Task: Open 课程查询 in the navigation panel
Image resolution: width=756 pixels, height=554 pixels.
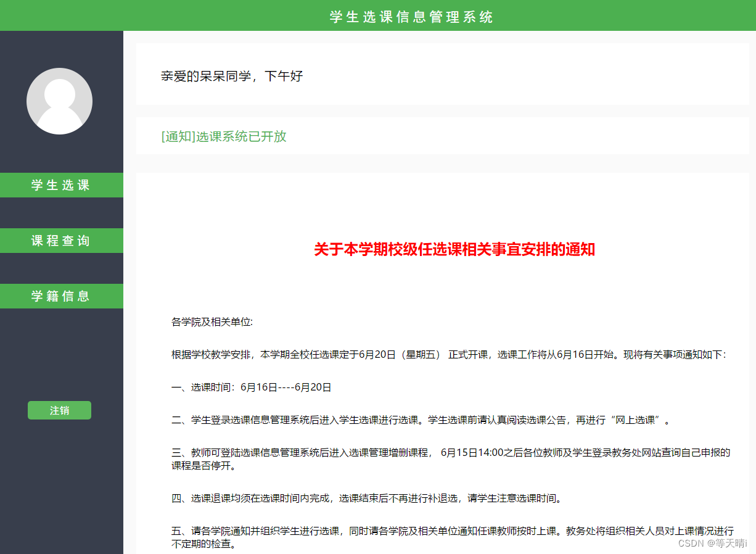Action: click(59, 240)
